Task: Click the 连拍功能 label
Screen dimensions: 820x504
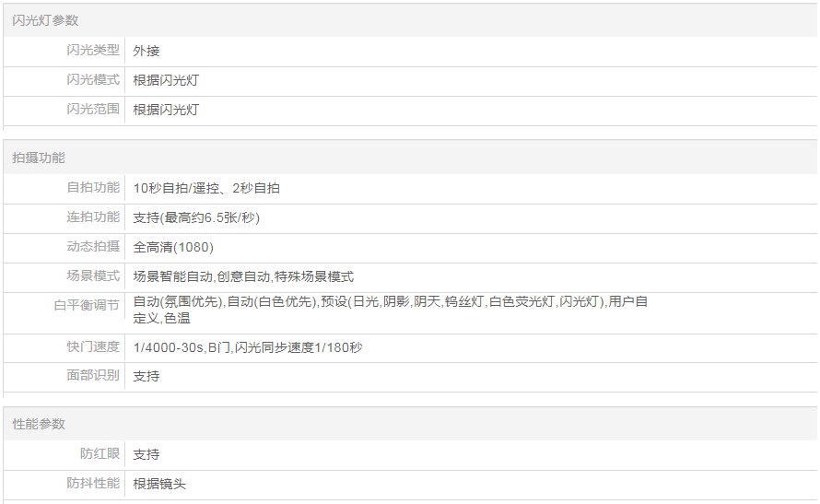Action: [92, 217]
